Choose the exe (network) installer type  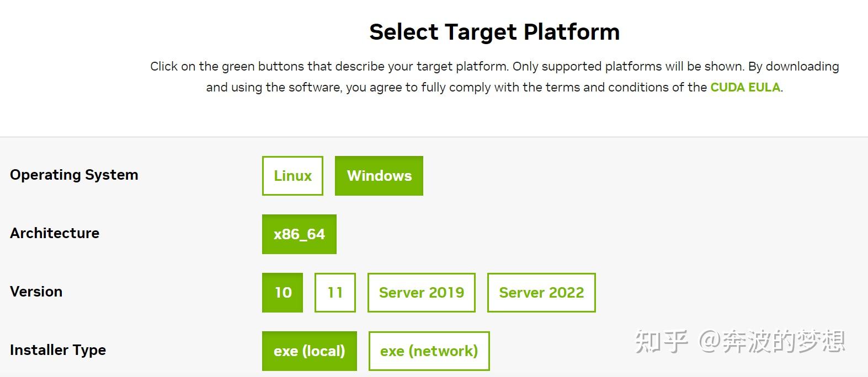pyautogui.click(x=429, y=351)
